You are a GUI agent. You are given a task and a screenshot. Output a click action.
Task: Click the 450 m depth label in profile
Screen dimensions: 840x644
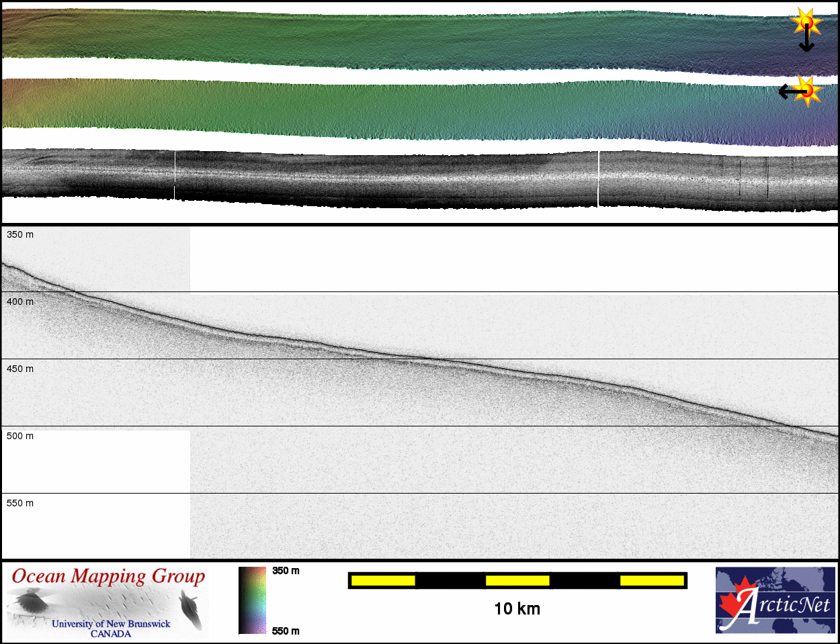pos(20,369)
